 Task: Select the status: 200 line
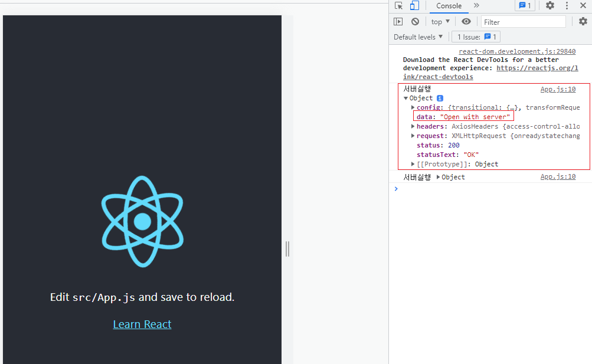pos(438,145)
